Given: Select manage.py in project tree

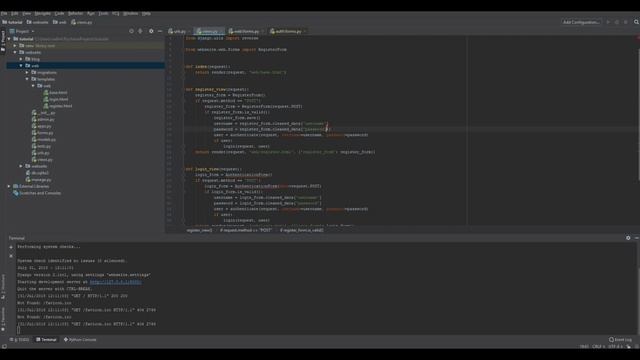Looking at the screenshot, I should (38, 180).
